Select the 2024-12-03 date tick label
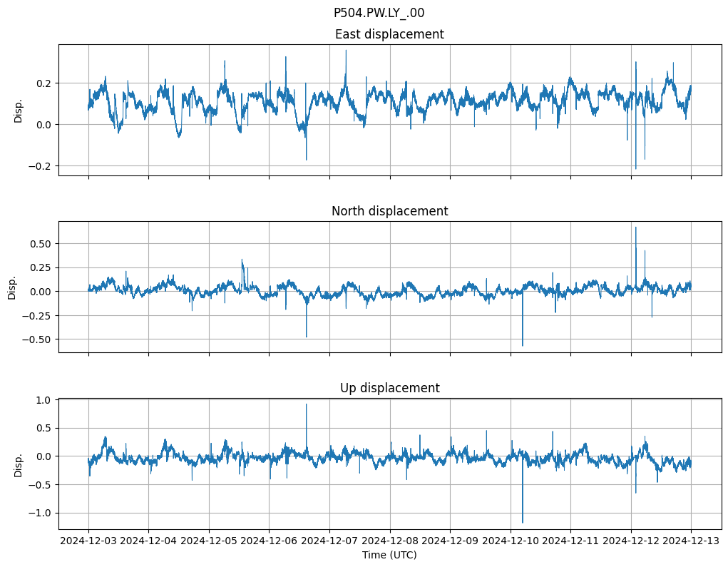This screenshot has width=728, height=567. 88,541
